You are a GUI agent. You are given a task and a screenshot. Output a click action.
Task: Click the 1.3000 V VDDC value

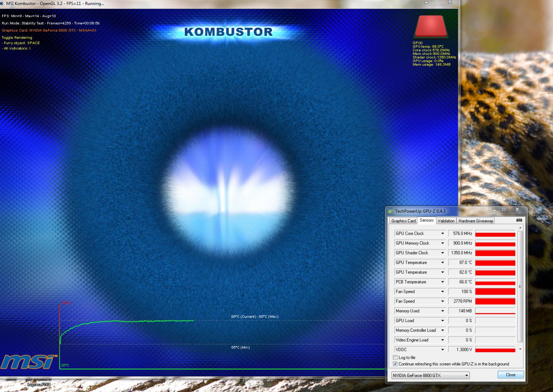(460, 350)
